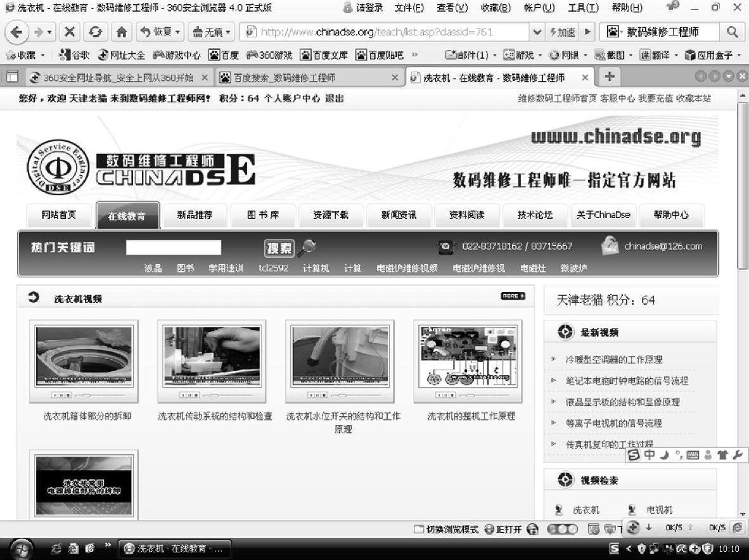Click the 液晶 hot keyword link
The height and width of the screenshot is (560, 749).
pos(153,269)
